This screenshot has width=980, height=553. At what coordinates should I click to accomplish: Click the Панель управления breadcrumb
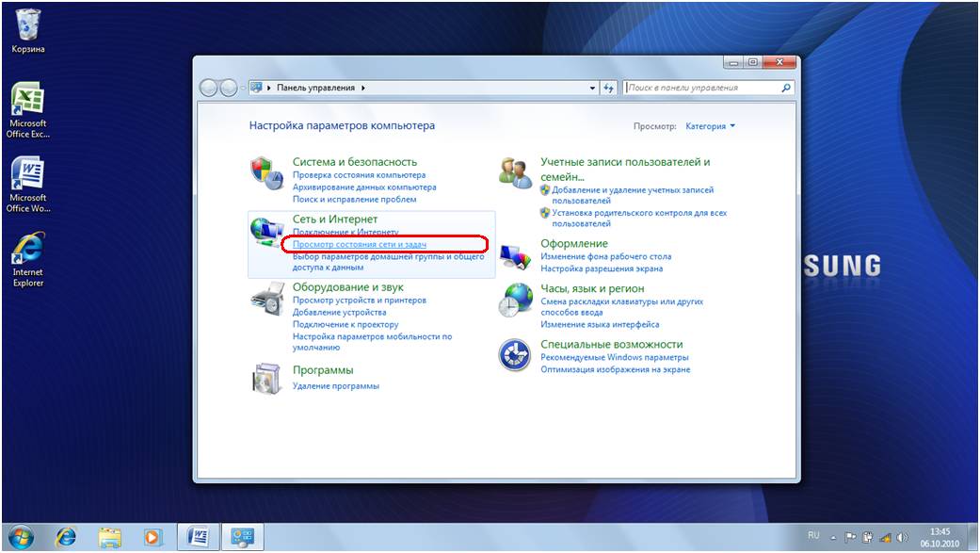315,89
